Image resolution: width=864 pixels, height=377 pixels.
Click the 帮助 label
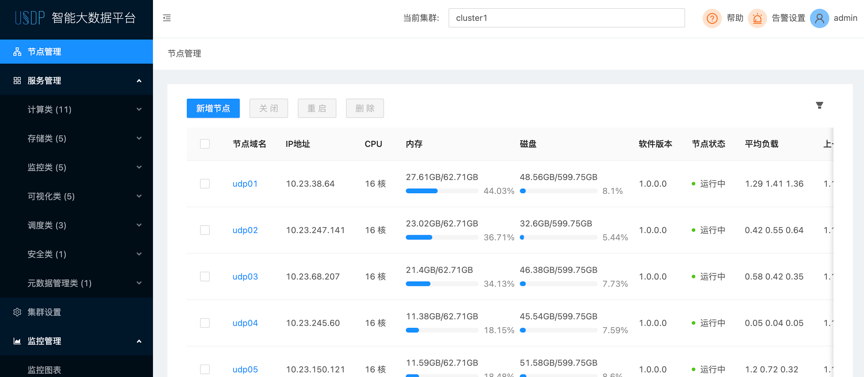coord(735,18)
